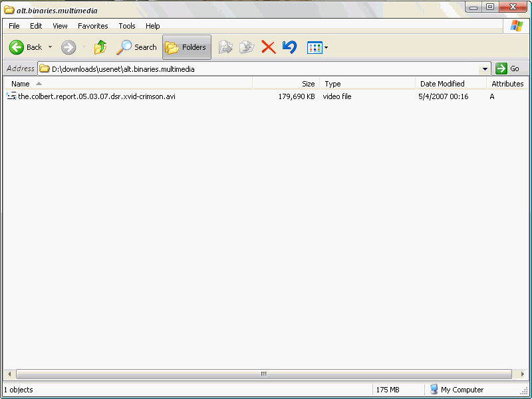
Task: Open the Edit menu
Action: pos(36,26)
